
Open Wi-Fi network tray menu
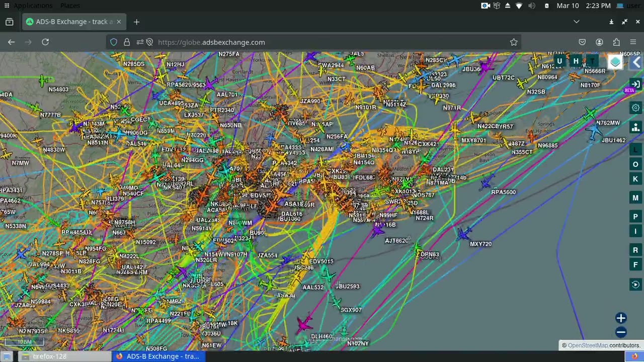pyautogui.click(x=519, y=6)
